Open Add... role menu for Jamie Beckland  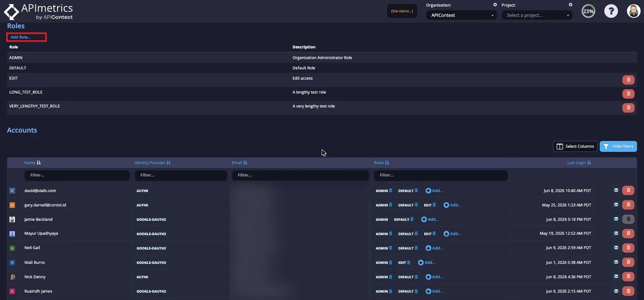coord(430,219)
